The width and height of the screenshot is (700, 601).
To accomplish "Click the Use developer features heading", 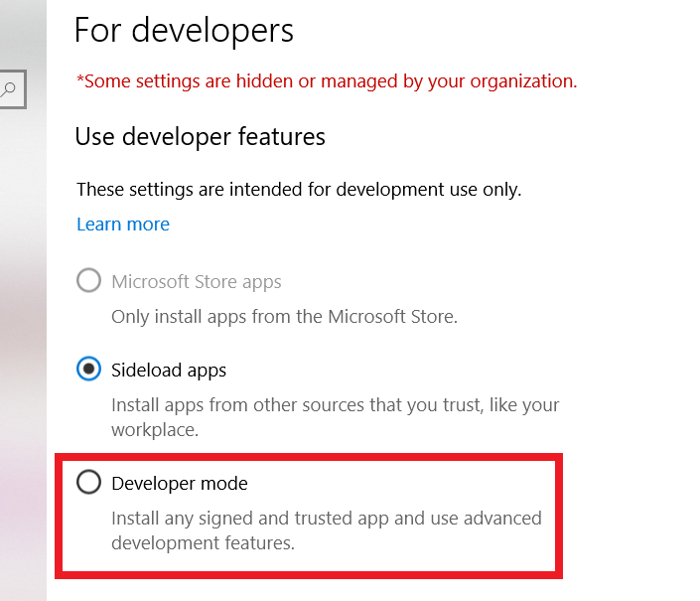I will click(x=201, y=136).
